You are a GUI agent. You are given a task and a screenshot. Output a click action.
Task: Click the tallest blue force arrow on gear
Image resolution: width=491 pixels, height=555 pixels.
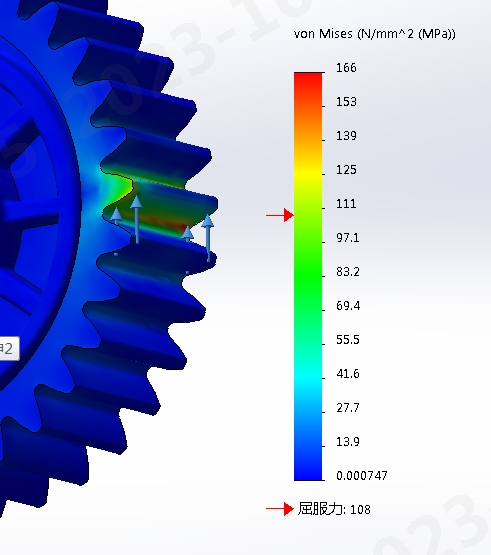[x=136, y=219]
